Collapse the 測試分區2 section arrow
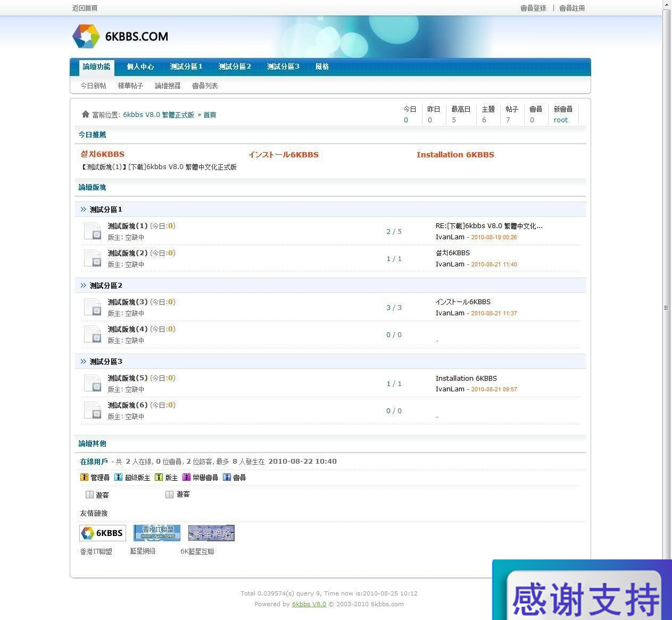Screen dimensions: 672x620 tap(83, 286)
